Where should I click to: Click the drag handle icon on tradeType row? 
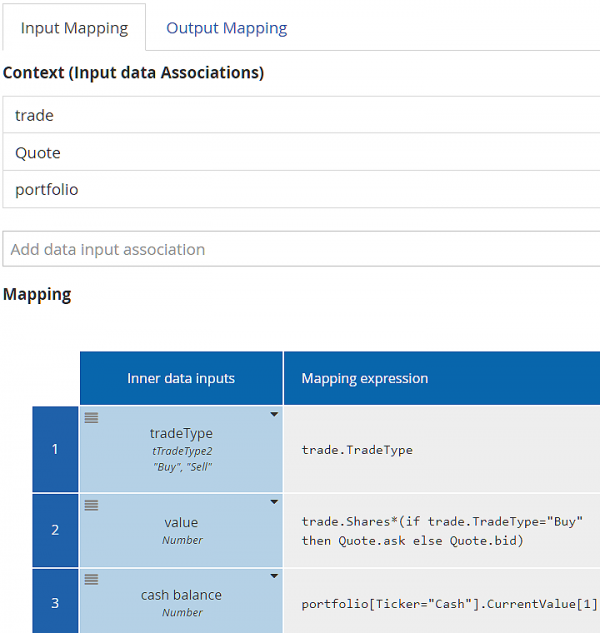point(91,418)
